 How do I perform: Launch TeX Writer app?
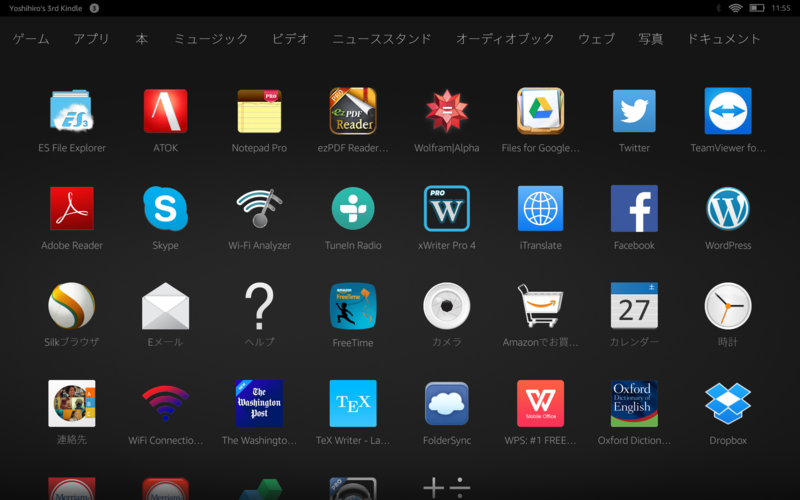coord(353,403)
